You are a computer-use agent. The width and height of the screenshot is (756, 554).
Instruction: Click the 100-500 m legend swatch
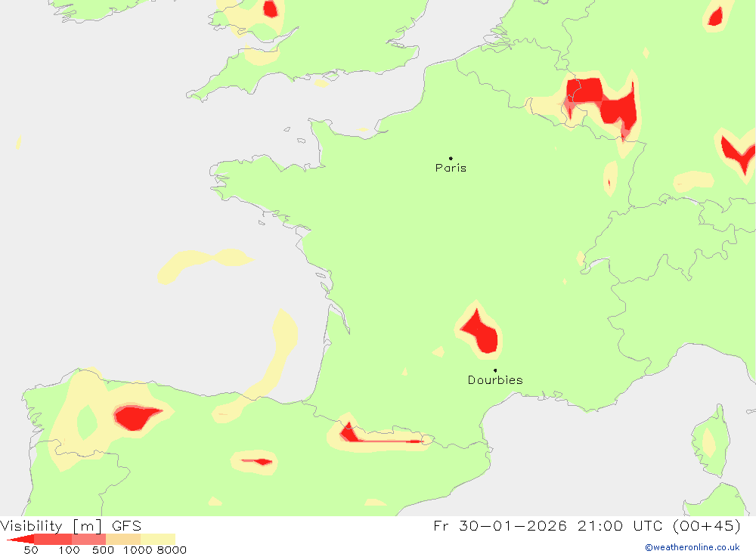(x=88, y=540)
